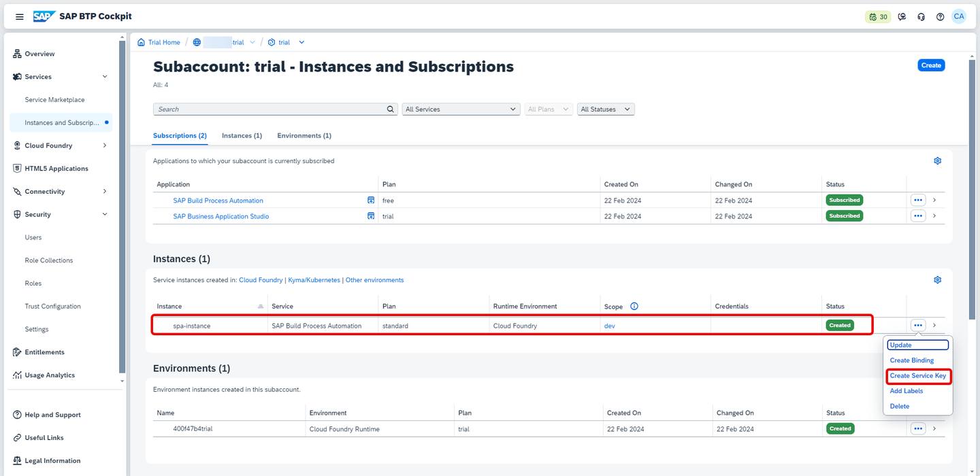Viewport: 980px width, 476px height.
Task: Open actions menu for SAP Build Process Automation subscription
Action: (x=918, y=200)
